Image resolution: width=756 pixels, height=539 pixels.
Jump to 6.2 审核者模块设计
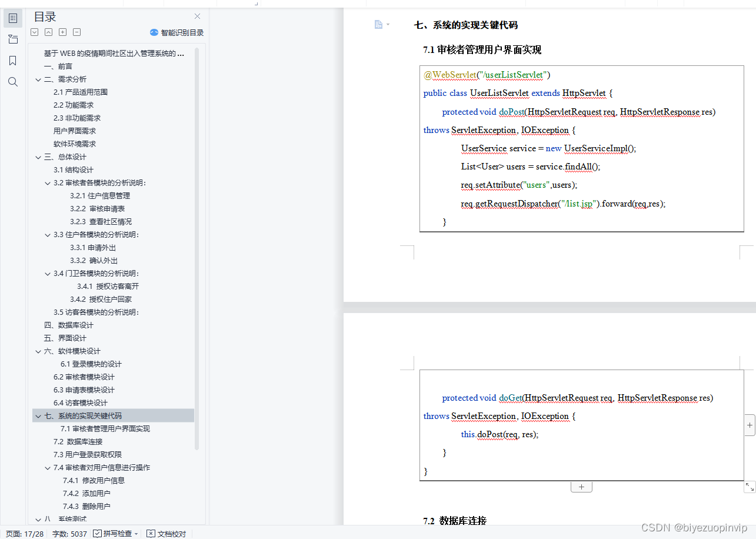tap(84, 377)
